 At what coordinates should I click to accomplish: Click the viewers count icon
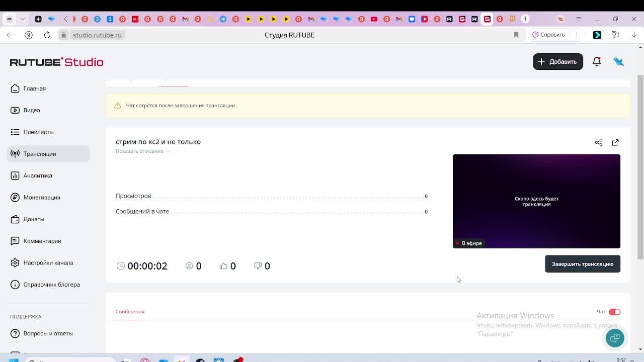click(x=189, y=266)
